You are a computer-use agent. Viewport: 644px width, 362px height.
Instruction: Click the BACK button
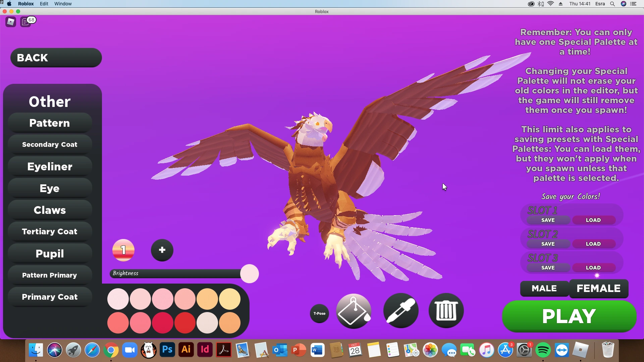point(56,58)
